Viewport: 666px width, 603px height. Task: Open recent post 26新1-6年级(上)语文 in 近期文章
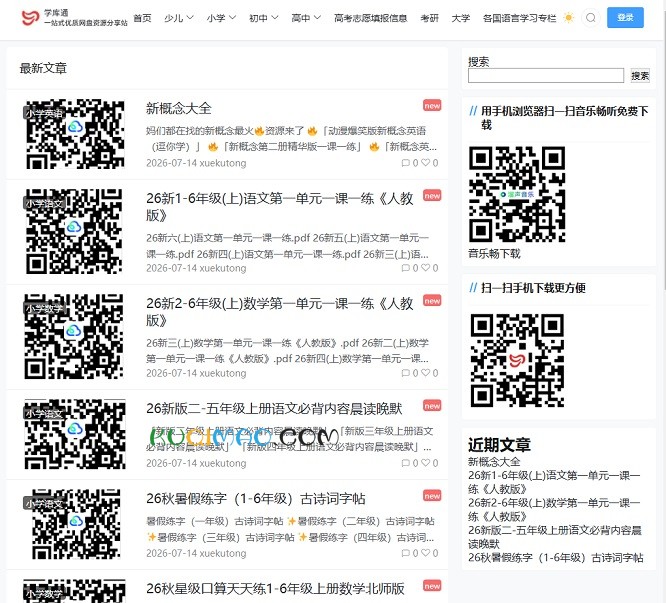554,482
